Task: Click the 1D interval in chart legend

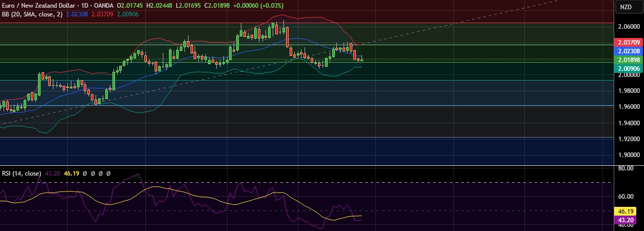Action: pyautogui.click(x=83, y=6)
